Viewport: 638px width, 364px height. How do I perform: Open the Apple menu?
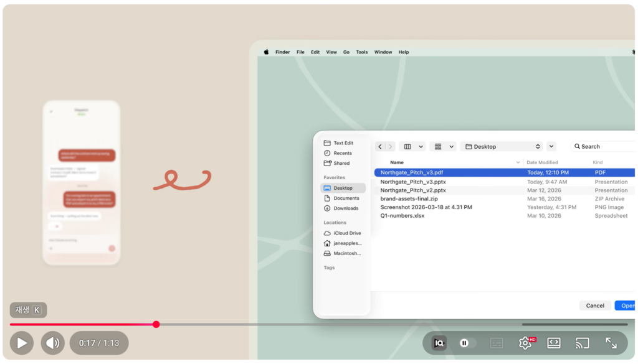point(266,52)
